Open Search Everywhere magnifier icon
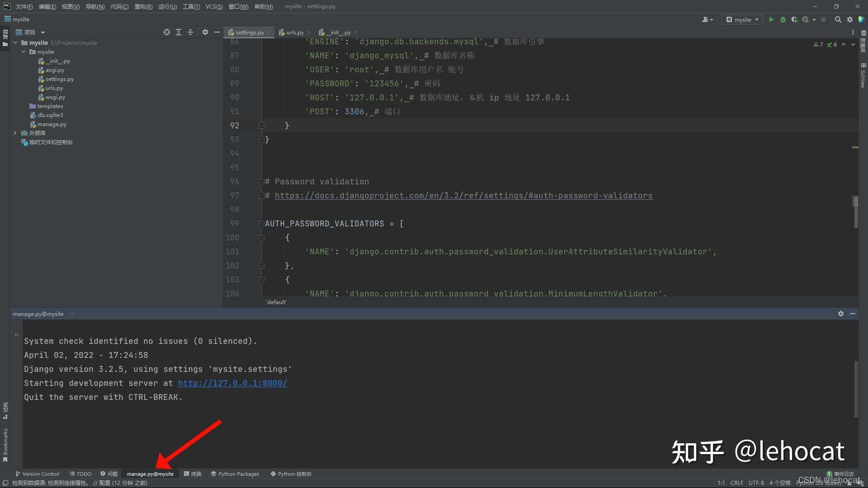Viewport: 868px width, 488px height. pos(838,19)
